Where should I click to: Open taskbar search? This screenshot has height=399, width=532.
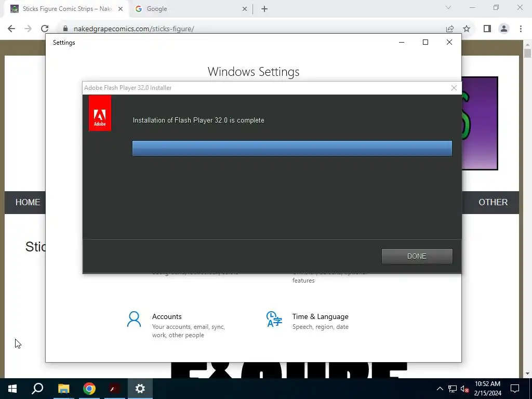click(37, 389)
